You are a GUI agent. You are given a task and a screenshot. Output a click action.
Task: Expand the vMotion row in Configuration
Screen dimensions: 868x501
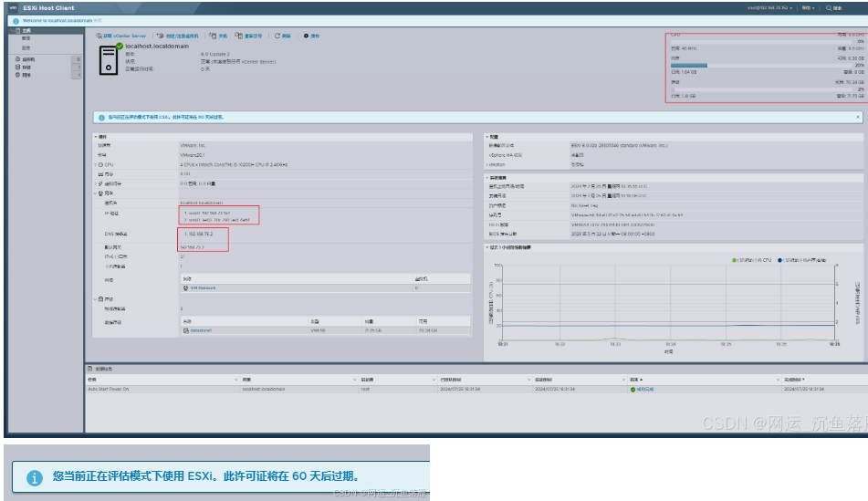487,165
